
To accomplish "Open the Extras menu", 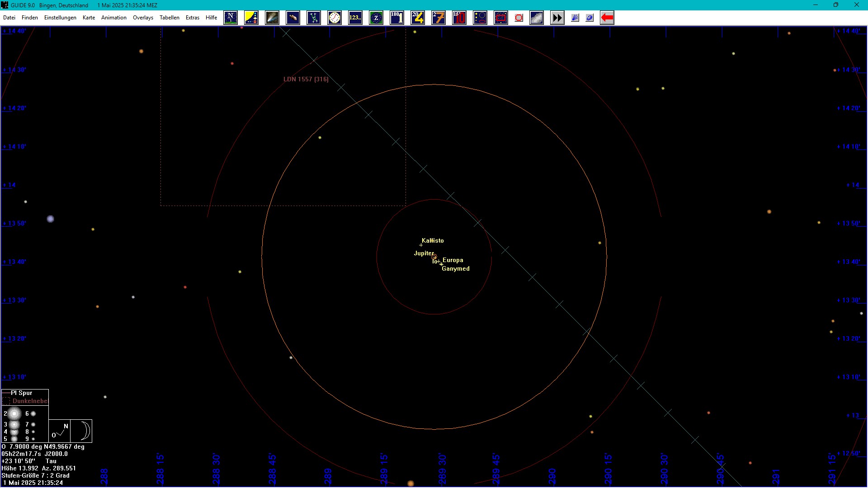I will tap(192, 18).
